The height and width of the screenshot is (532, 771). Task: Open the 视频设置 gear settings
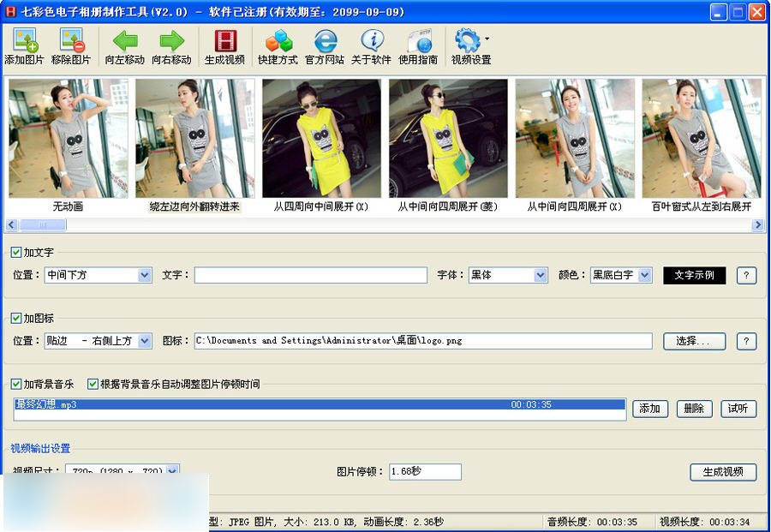coord(468,41)
